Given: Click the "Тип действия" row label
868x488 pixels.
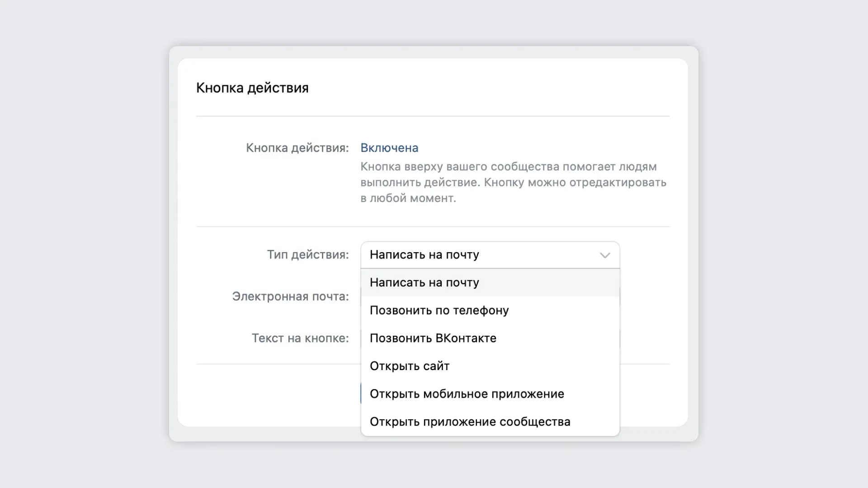Looking at the screenshot, I should coord(309,255).
